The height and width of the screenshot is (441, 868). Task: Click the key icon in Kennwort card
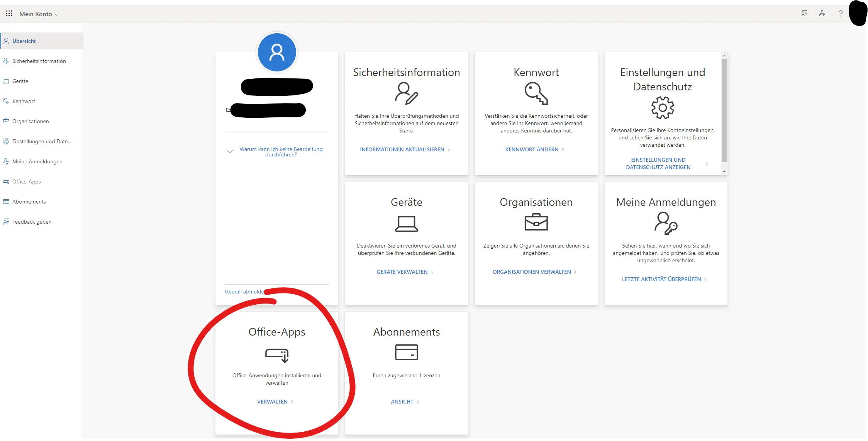(536, 94)
